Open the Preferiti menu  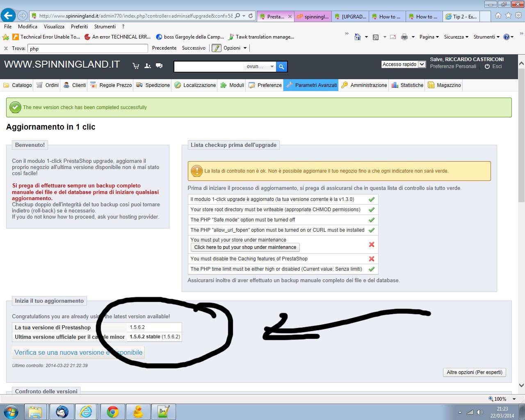coord(79,26)
